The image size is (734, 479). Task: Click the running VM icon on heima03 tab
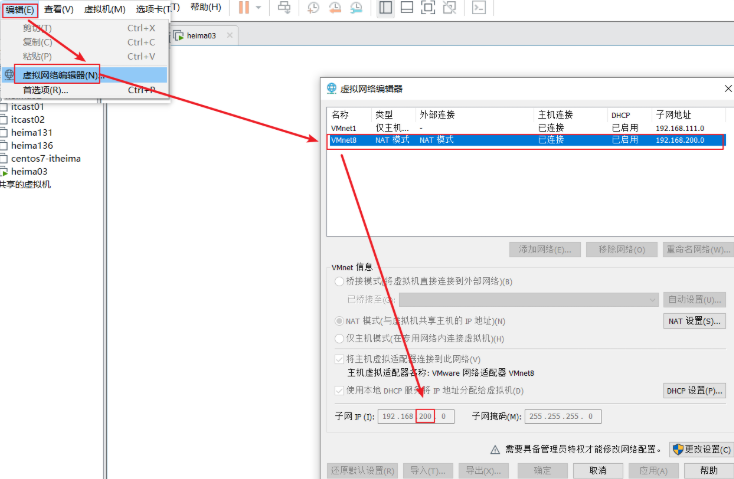178,36
